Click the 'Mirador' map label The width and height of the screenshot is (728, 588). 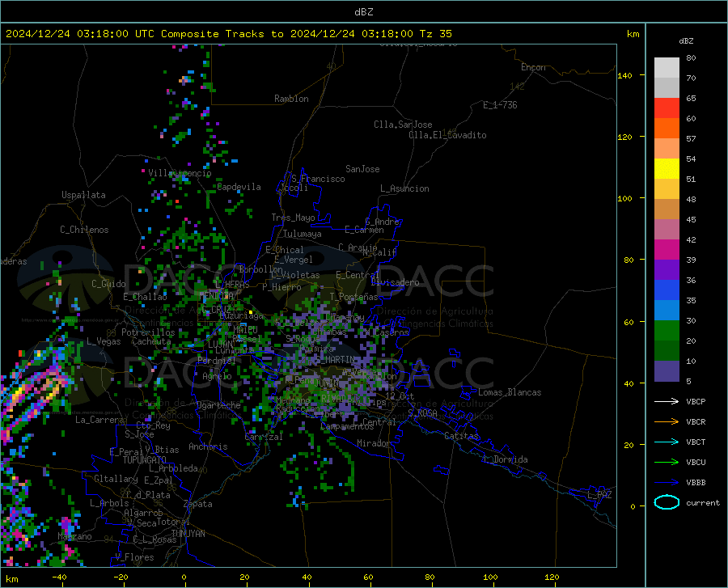coord(374,443)
